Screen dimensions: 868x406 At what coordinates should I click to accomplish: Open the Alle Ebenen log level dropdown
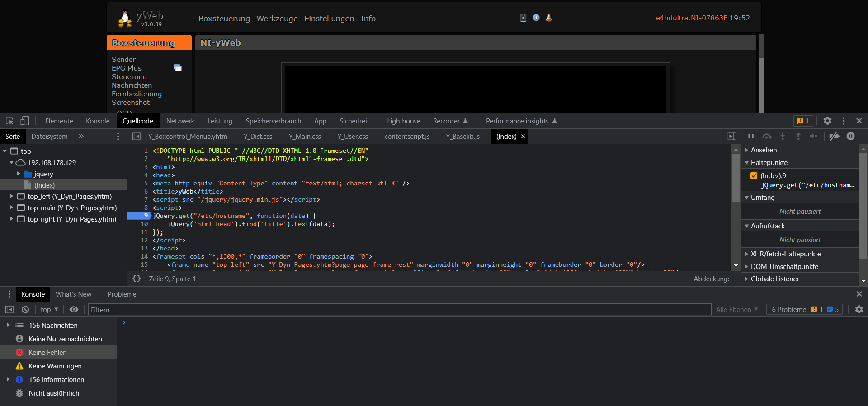click(x=737, y=310)
